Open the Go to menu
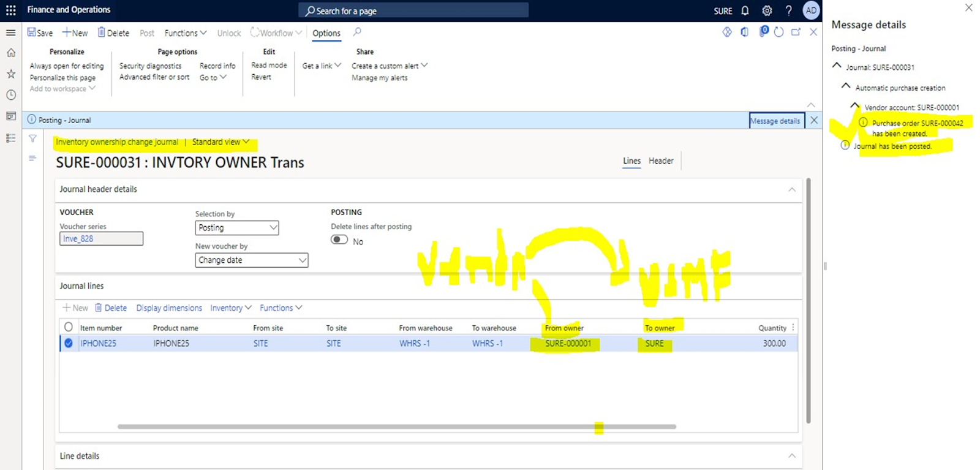The image size is (980, 470). coord(213,77)
